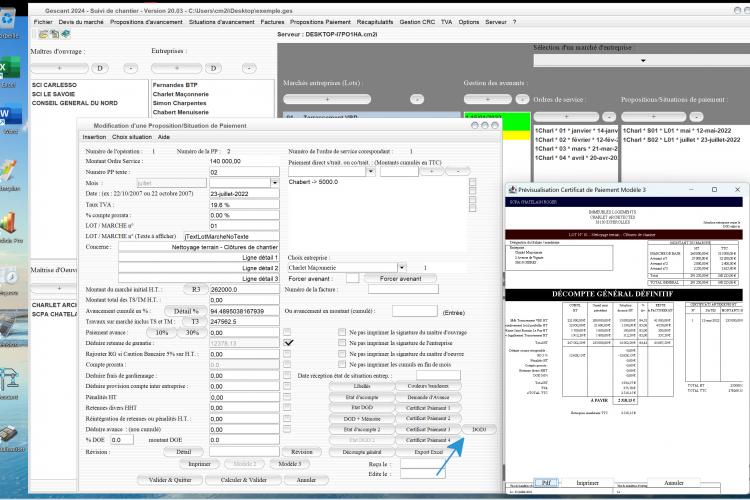Open the Mois dropdown arrow
This screenshot has width=750, height=500.
click(x=275, y=183)
